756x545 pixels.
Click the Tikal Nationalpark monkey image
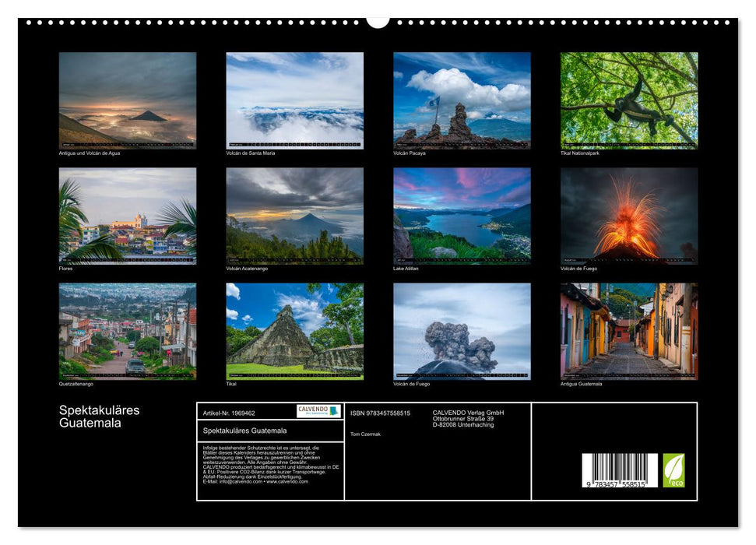[628, 101]
